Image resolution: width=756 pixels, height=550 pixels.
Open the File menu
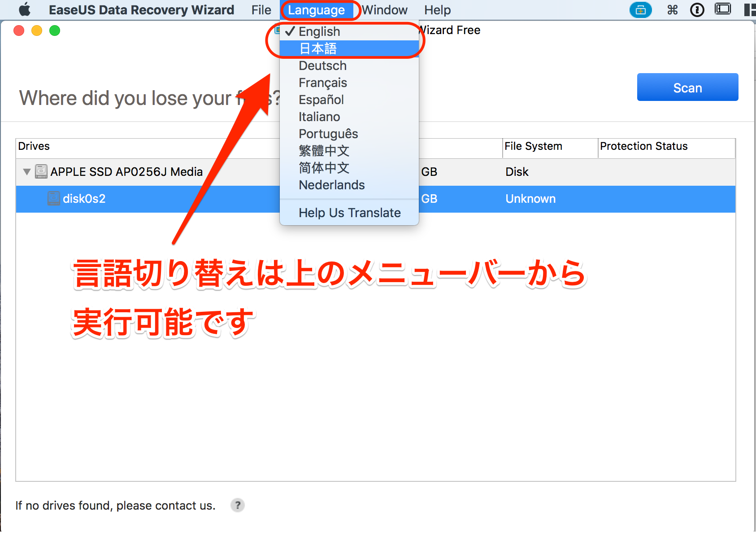click(261, 10)
